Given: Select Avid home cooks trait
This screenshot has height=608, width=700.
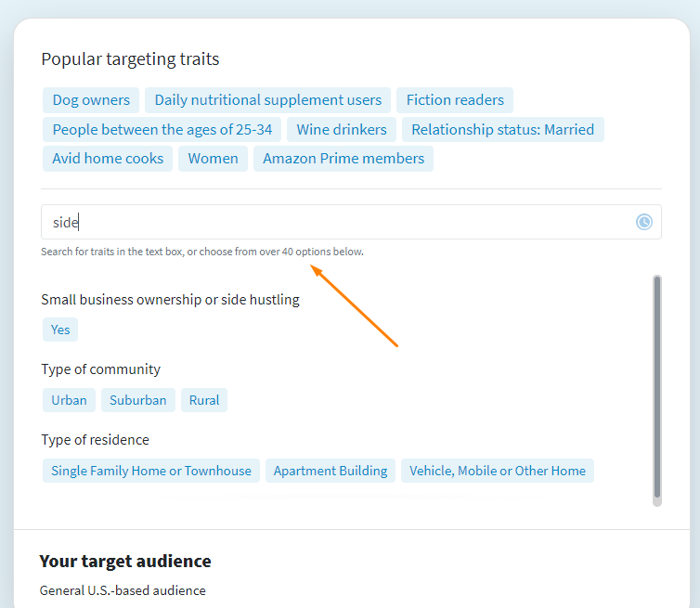Looking at the screenshot, I should [108, 159].
